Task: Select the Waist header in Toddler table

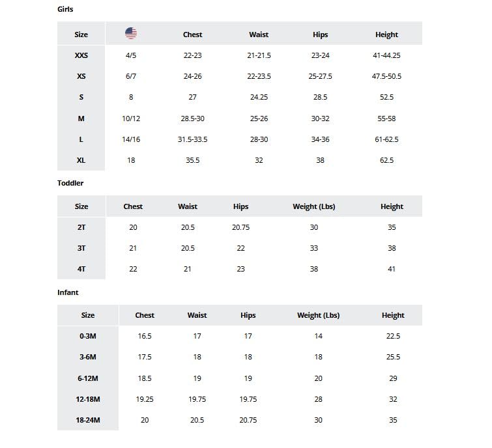Action: tap(188, 206)
